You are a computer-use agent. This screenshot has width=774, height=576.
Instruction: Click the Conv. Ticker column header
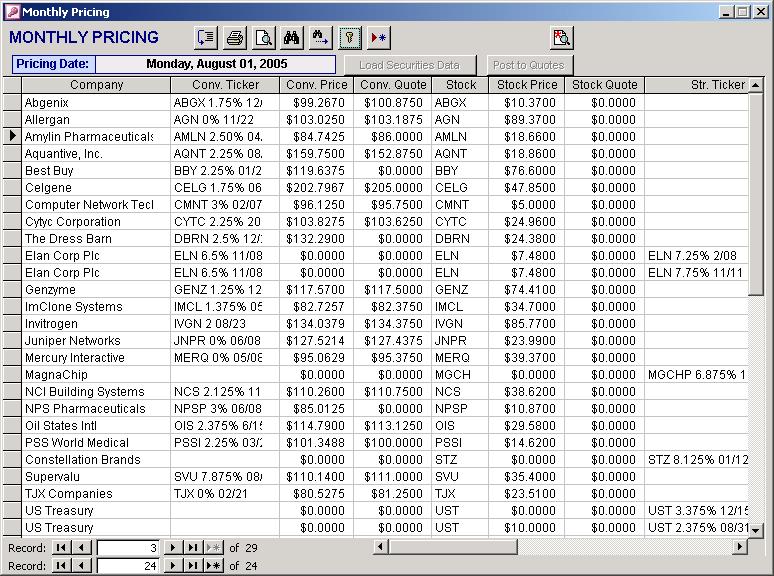(225, 85)
